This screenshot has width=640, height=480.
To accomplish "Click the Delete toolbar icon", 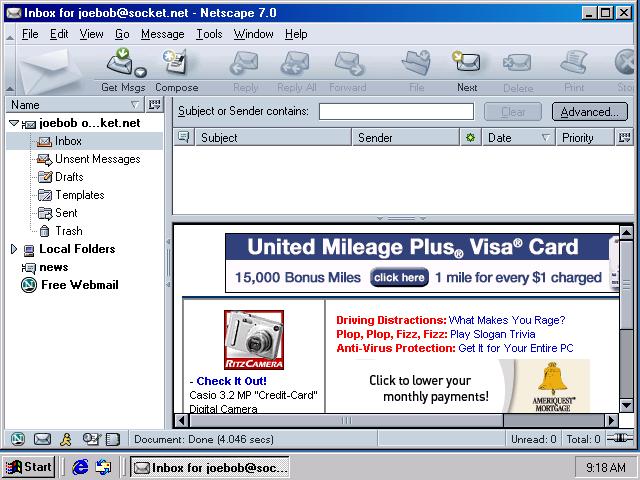I will [518, 63].
